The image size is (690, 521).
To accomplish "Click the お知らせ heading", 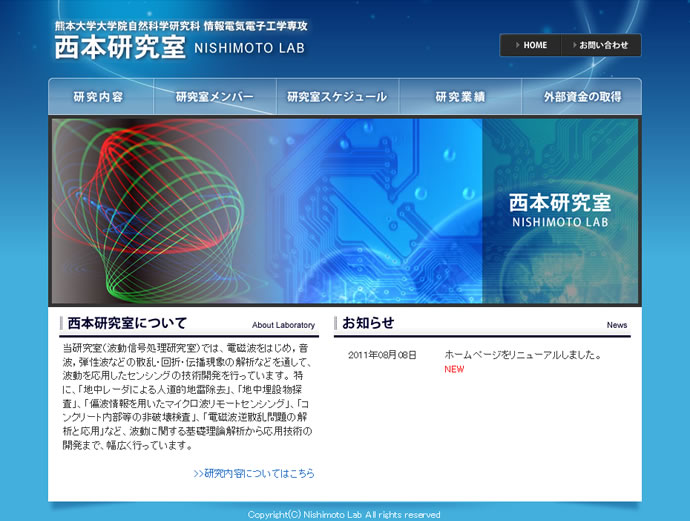I will 368,323.
